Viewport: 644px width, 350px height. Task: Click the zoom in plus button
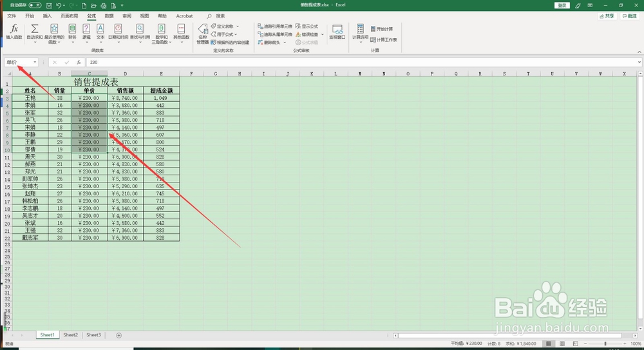point(625,344)
